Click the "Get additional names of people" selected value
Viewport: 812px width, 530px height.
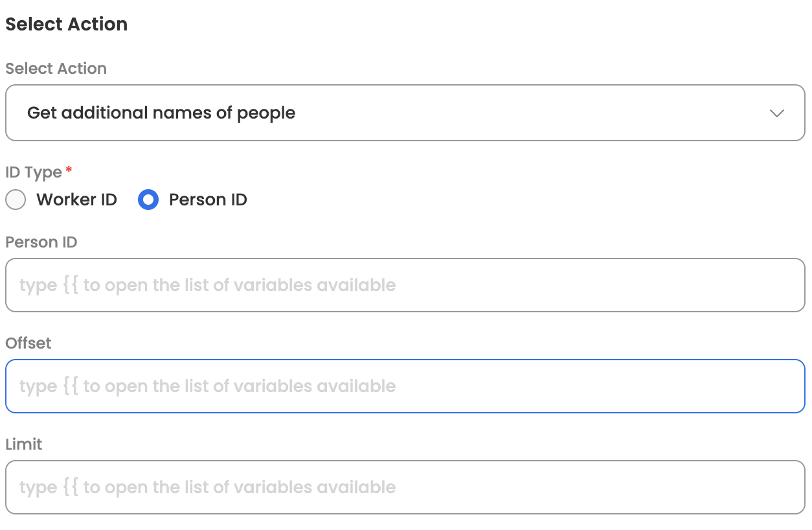click(x=161, y=113)
